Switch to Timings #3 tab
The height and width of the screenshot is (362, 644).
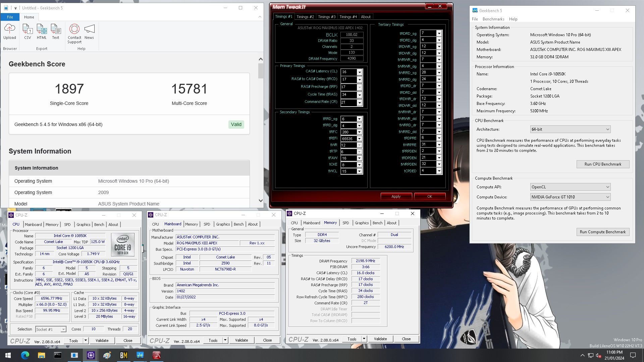click(x=327, y=17)
